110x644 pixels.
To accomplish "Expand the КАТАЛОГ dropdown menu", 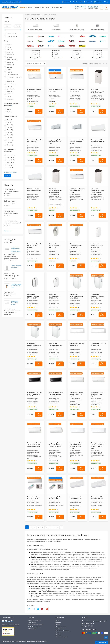I will click(23, 7).
